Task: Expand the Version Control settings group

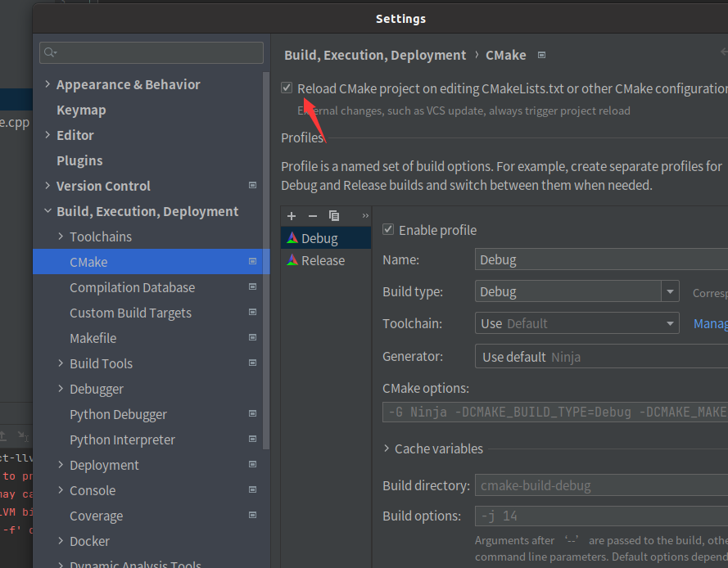Action: pos(47,186)
